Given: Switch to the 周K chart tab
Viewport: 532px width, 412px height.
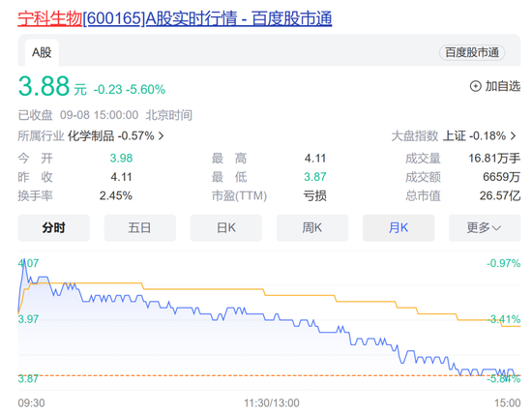Looking at the screenshot, I should (312, 227).
